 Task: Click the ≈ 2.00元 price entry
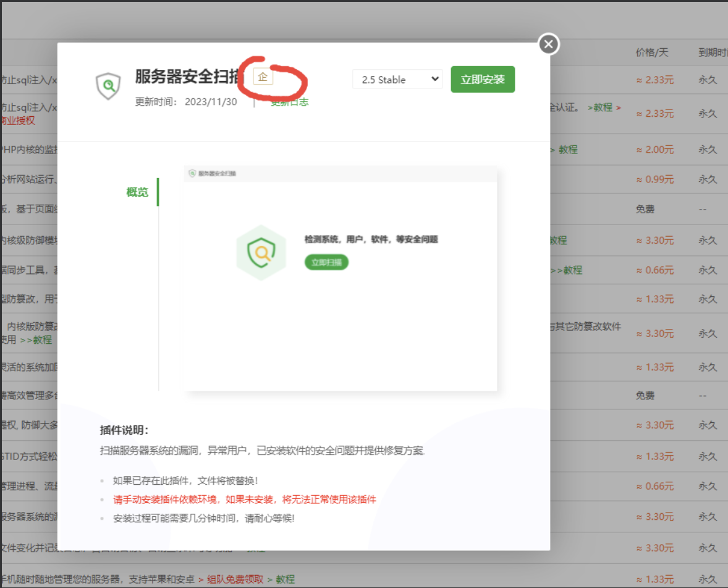(x=654, y=150)
